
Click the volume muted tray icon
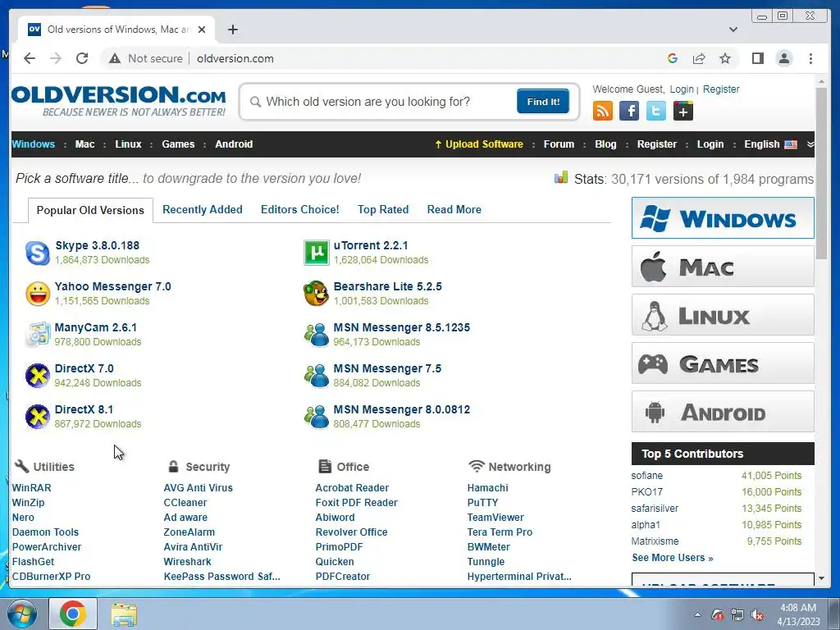point(757,615)
